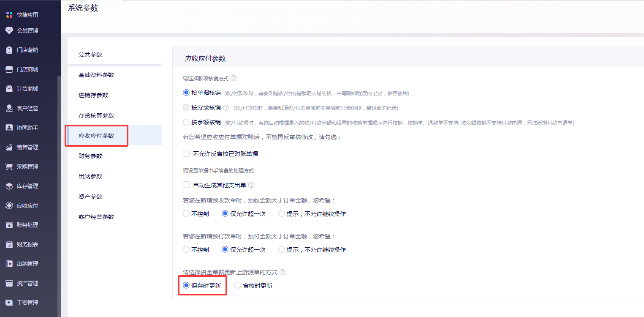
Task: Click help icon beside 请选择款项核销方式
Action: (x=234, y=78)
